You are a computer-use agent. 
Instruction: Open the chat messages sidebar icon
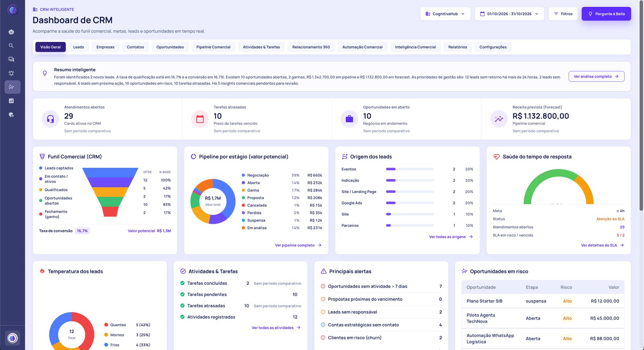[x=11, y=60]
